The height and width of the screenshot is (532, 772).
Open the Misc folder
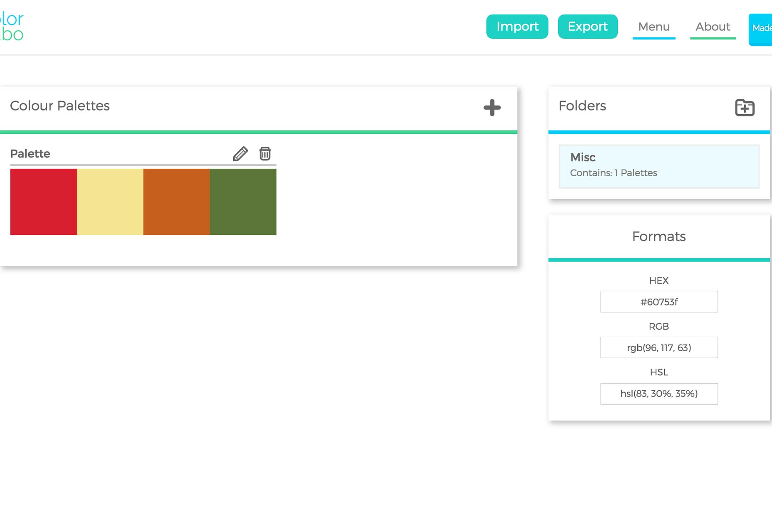point(659,166)
